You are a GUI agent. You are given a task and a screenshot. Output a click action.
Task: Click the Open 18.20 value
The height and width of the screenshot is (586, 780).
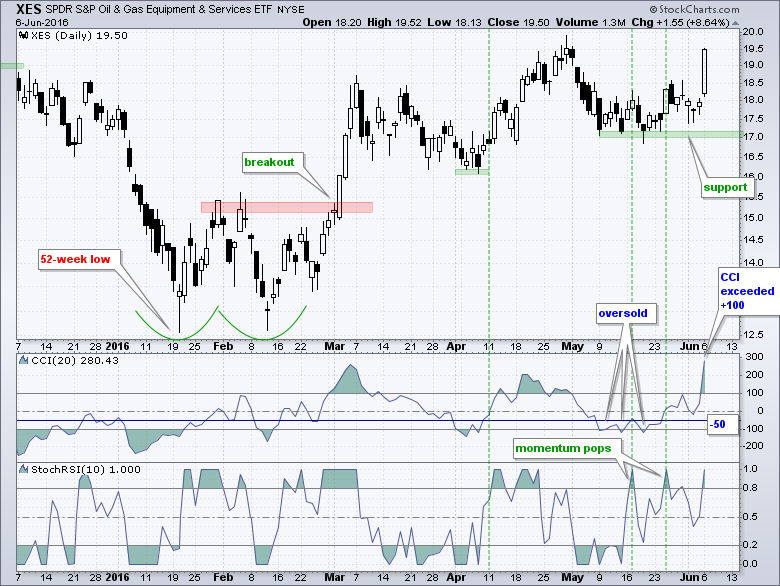[332, 22]
